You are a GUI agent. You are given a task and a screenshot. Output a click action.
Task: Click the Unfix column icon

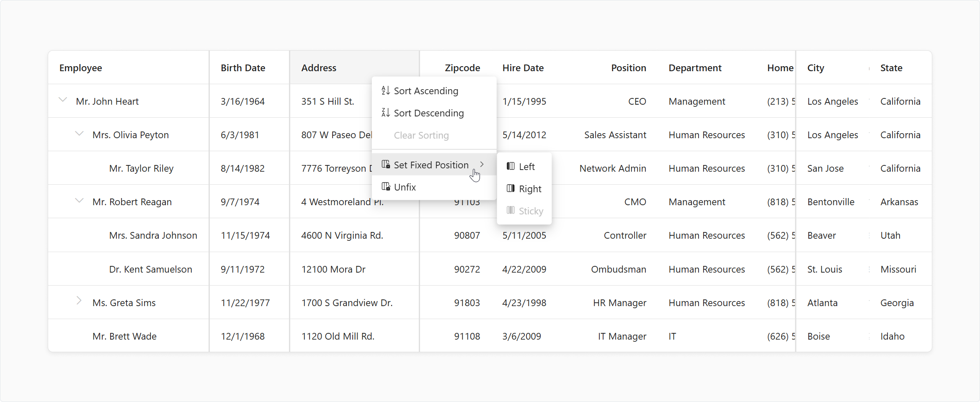[386, 186]
